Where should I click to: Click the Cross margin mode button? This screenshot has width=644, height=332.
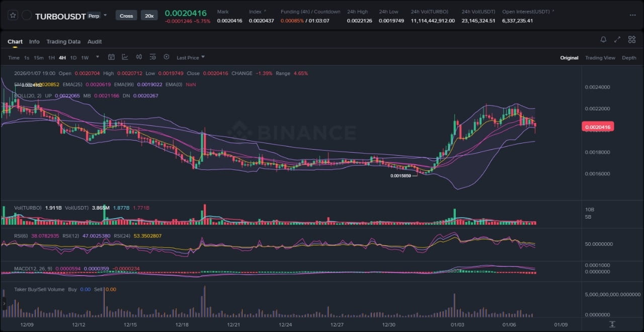pos(126,16)
